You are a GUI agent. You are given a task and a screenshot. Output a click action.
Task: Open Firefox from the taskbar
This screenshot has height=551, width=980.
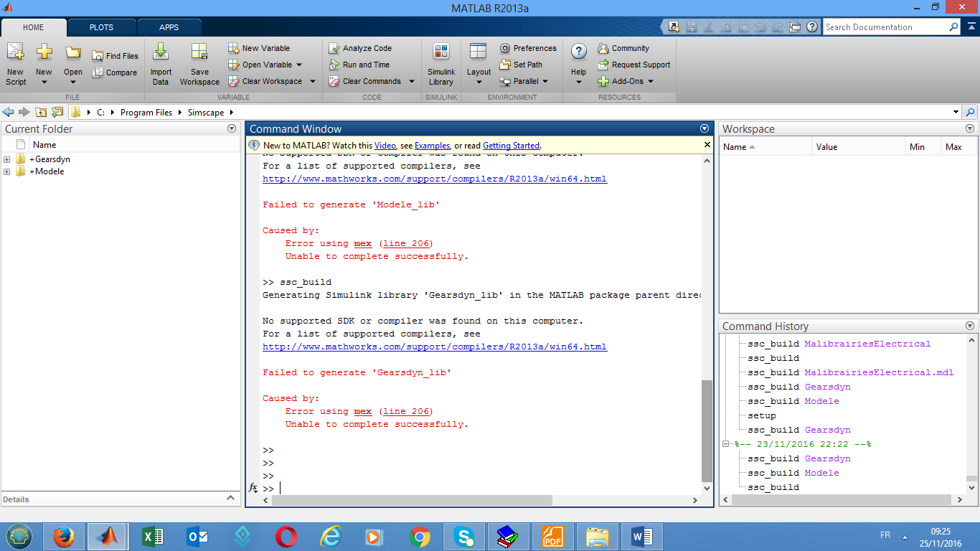click(64, 537)
